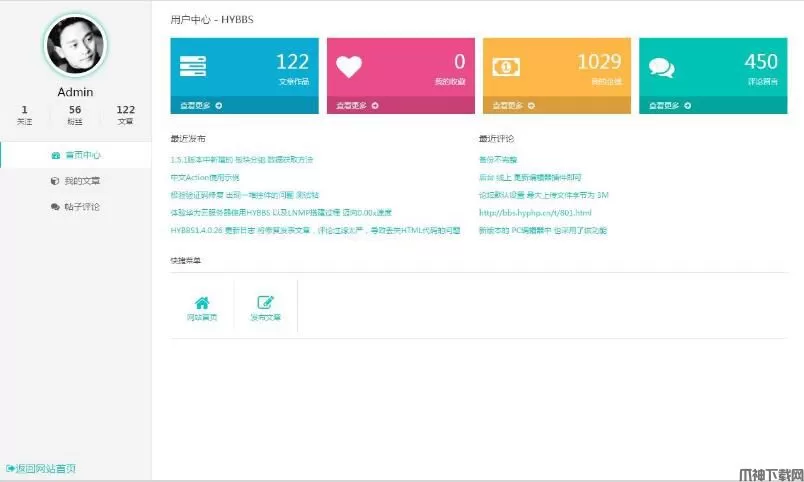Click the Admin profile avatar photo
804x482 pixels.
tap(75, 45)
